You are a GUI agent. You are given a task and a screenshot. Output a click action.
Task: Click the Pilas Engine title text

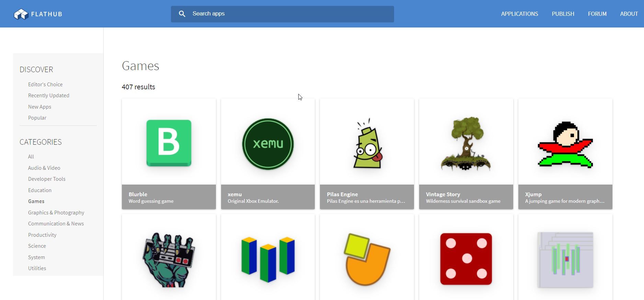[x=342, y=194]
